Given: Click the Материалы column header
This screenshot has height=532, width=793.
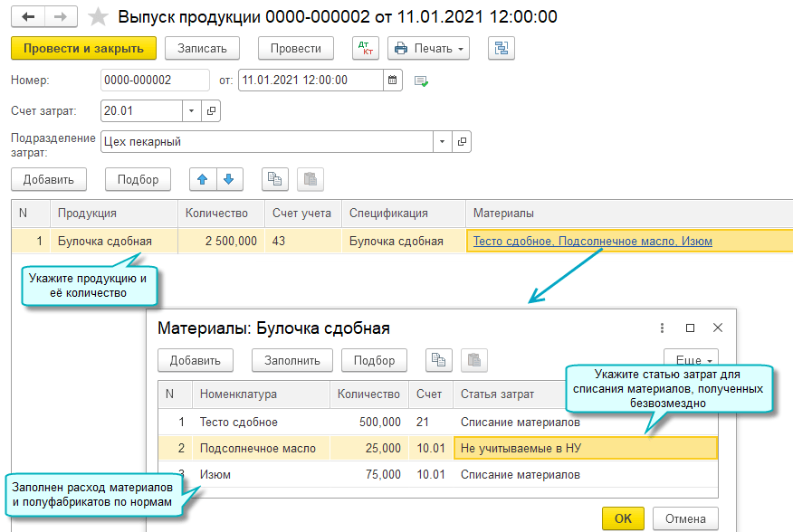Looking at the screenshot, I should coord(629,213).
